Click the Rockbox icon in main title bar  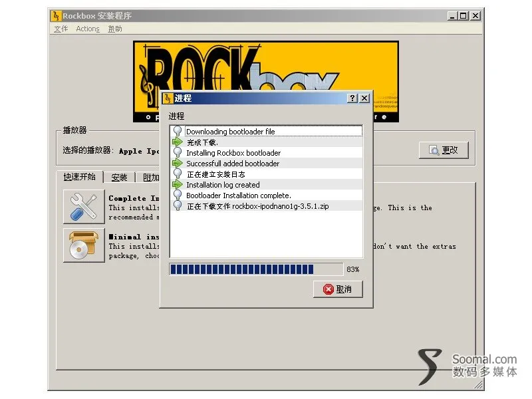pyautogui.click(x=56, y=15)
